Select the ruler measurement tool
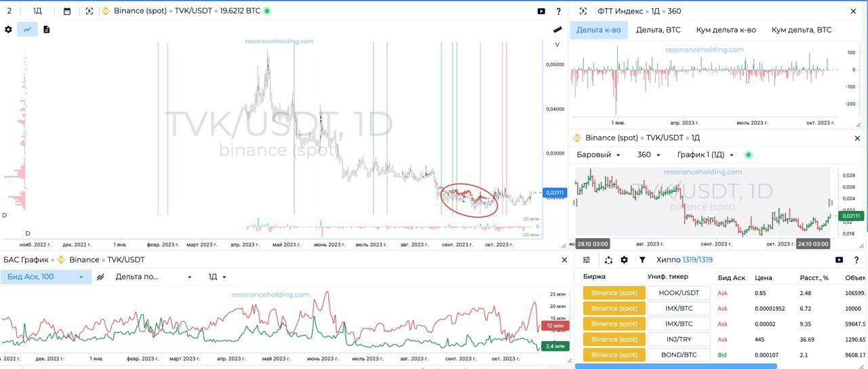The image size is (868, 369). pyautogui.click(x=557, y=30)
